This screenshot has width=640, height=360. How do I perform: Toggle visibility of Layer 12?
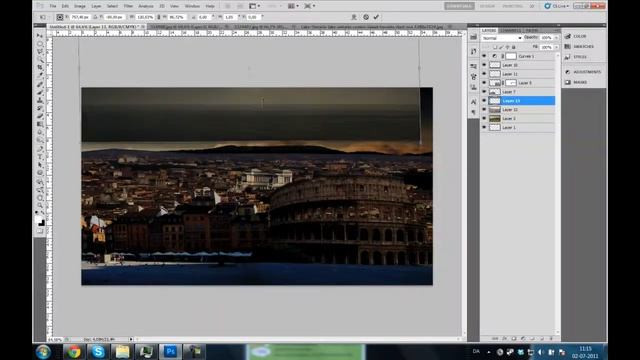point(484,109)
